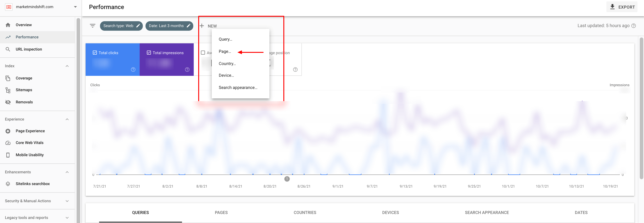Enable the Average CTR checkbox
Image resolution: width=644 pixels, height=223 pixels.
203,53
